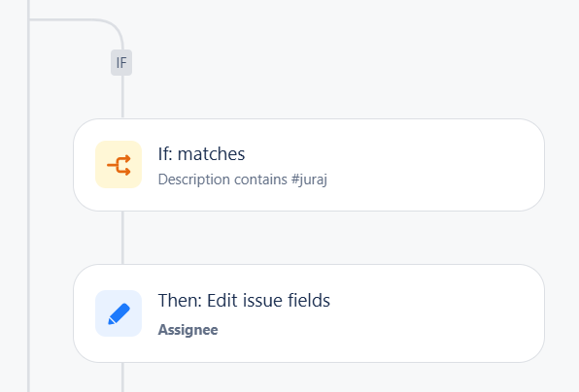Open the 'Then: Edit issue fields' action card
The height and width of the screenshot is (392, 579).
click(309, 313)
